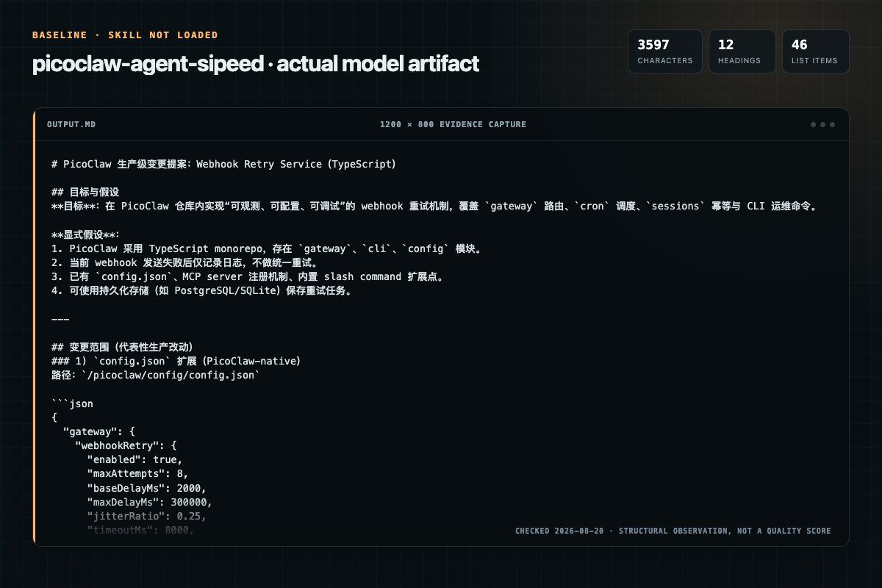The image size is (882, 588).
Task: Click the '# PicoClaw 生产级变更提案' heading line
Action: (224, 164)
